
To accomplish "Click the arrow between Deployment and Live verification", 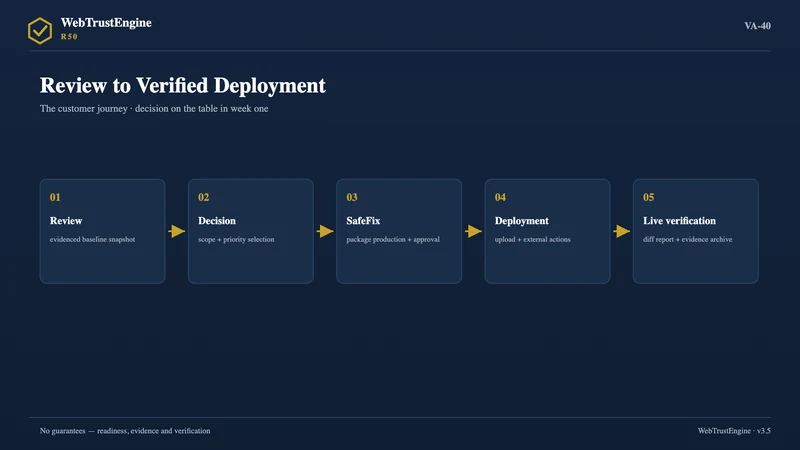I will click(x=621, y=231).
